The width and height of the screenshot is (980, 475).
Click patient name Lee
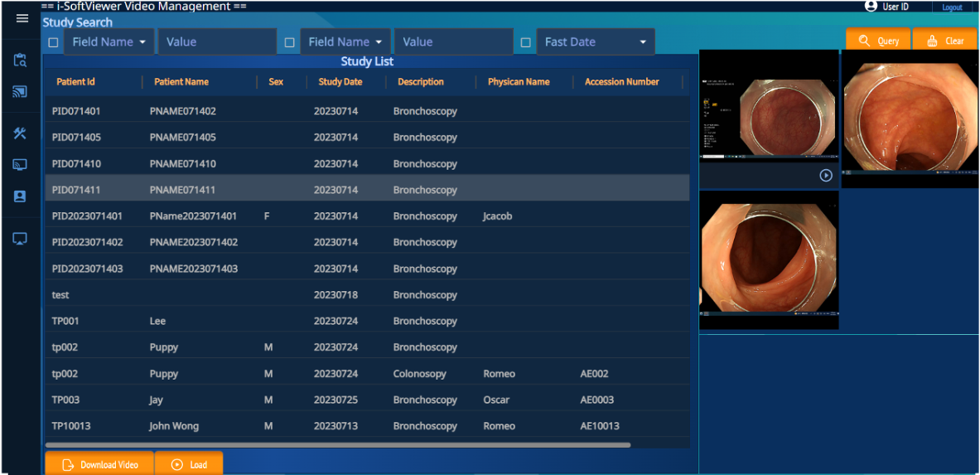tap(157, 321)
